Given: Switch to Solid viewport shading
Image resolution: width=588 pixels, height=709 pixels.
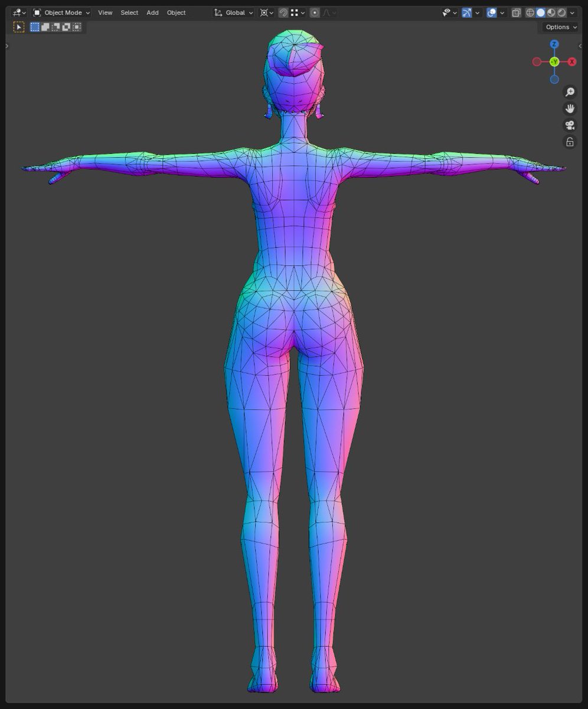Looking at the screenshot, I should (541, 12).
